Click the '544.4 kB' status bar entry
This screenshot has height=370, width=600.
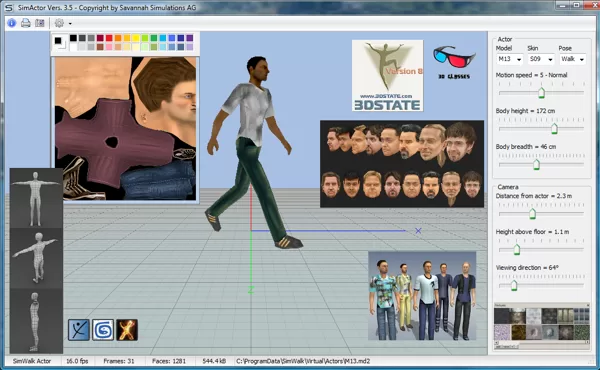[214, 361]
